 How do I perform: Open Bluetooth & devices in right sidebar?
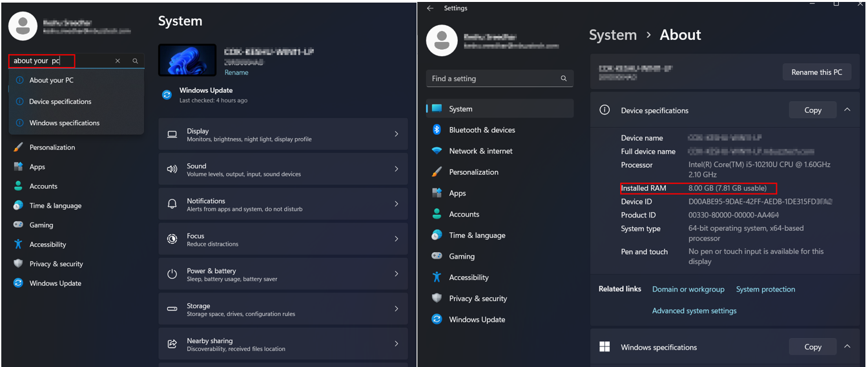click(x=500, y=130)
